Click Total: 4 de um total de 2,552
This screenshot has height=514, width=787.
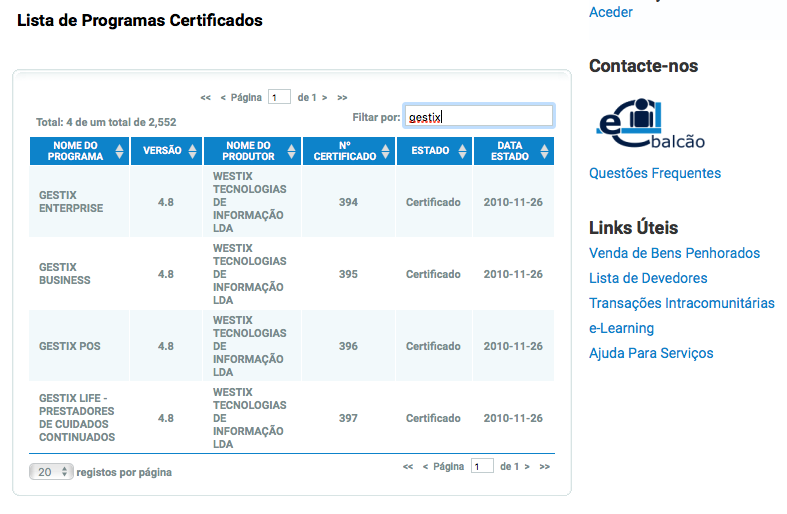pyautogui.click(x=106, y=122)
